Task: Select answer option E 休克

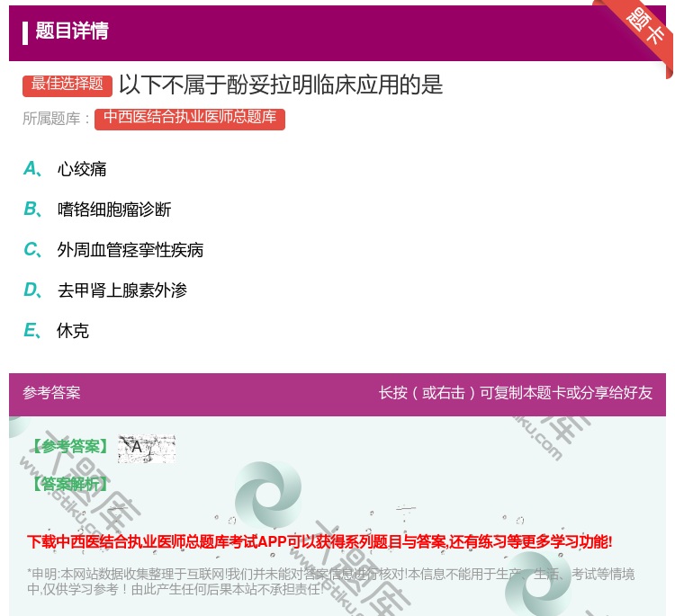Action: click(57, 331)
